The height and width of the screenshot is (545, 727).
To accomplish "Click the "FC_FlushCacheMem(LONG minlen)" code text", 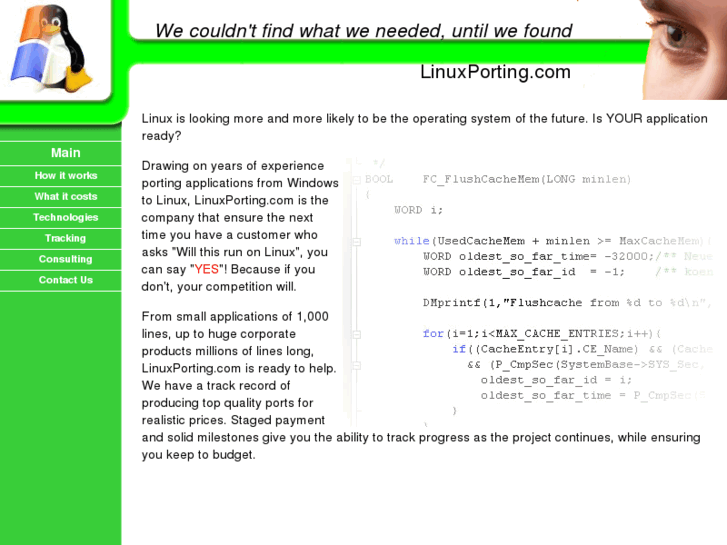I will pos(527,180).
